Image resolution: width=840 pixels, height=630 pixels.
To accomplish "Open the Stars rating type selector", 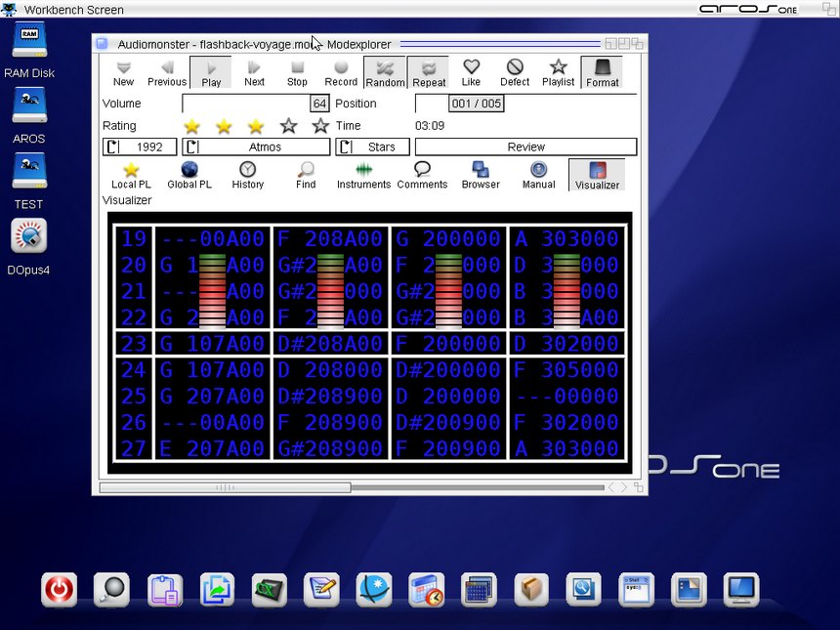I will (x=372, y=147).
